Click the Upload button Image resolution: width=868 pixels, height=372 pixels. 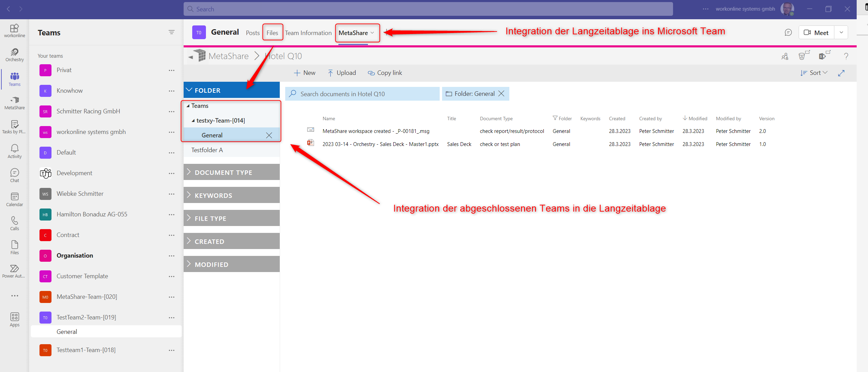pyautogui.click(x=342, y=73)
